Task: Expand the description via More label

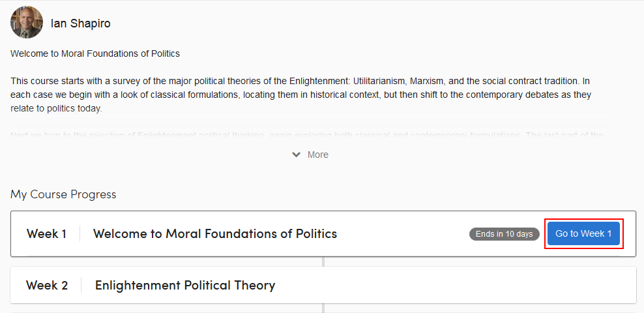Action: click(x=318, y=155)
